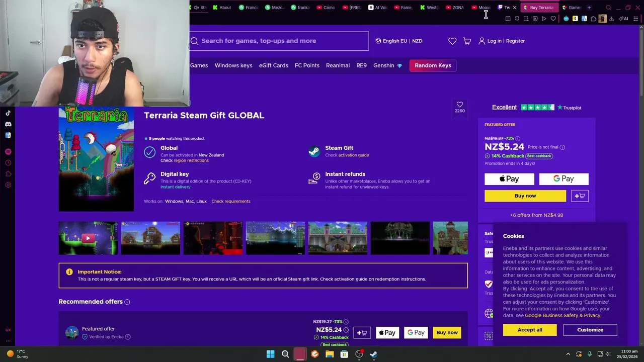
Task: Show hidden system tray icons
Action: (x=568, y=354)
